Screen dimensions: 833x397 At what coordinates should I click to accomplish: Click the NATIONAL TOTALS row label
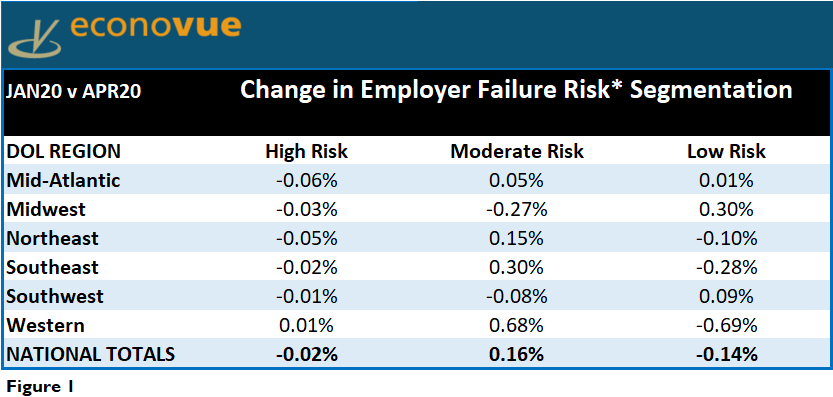pos(90,354)
